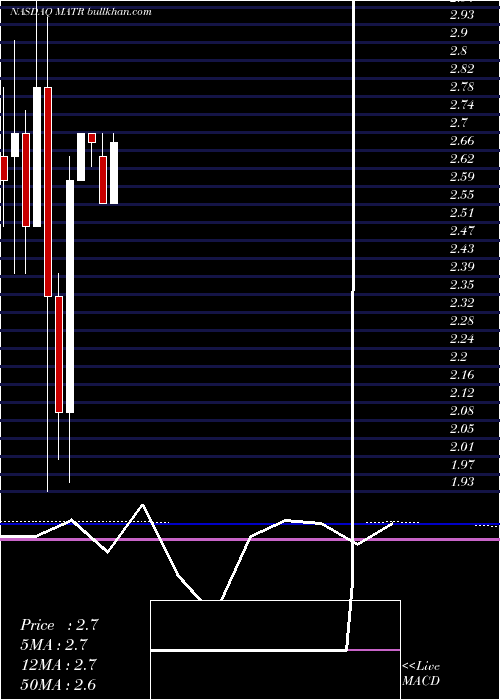
Task: Click the 2.9 price axis label
Action: 458,33
